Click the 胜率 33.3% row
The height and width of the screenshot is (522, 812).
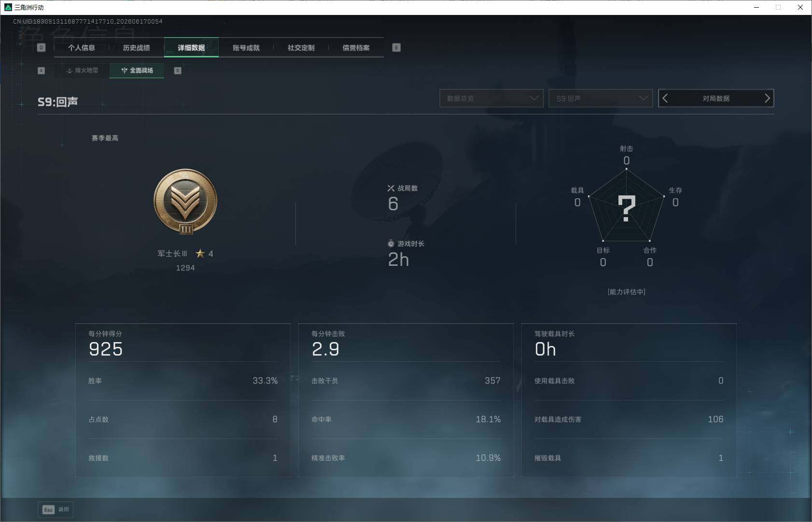(x=183, y=381)
